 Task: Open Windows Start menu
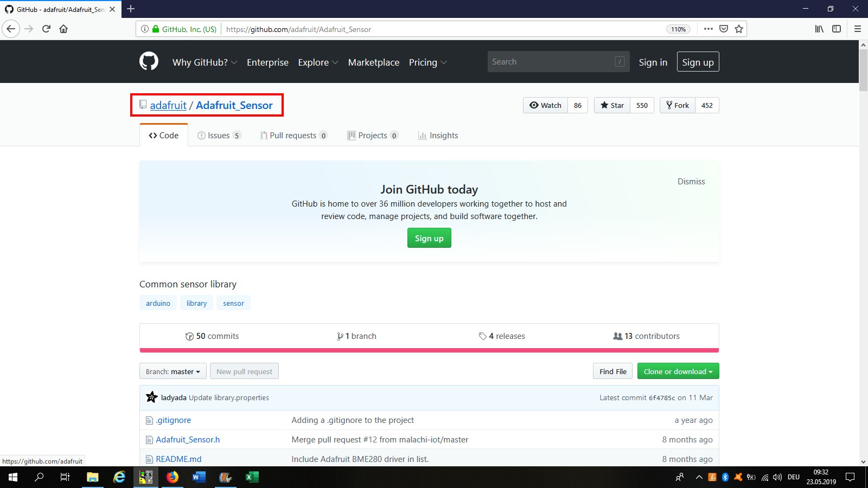pos(13,477)
